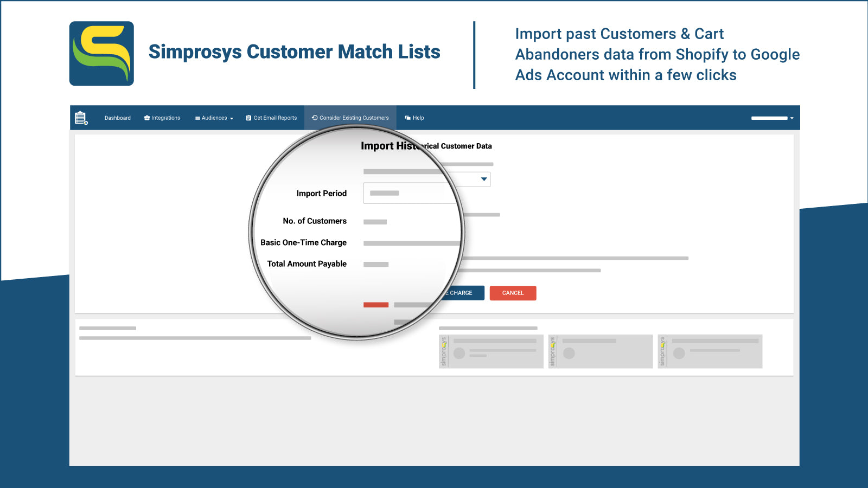
Task: Click the Audiences list icon
Action: pyautogui.click(x=196, y=118)
